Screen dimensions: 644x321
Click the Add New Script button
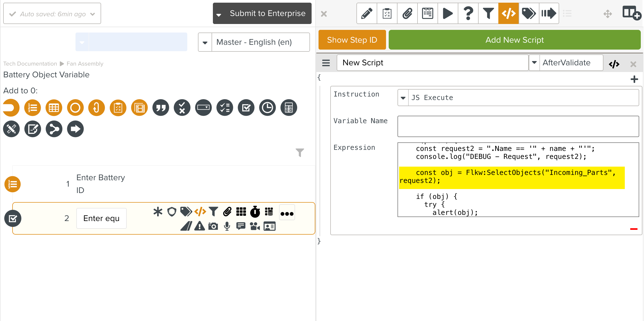click(x=514, y=40)
